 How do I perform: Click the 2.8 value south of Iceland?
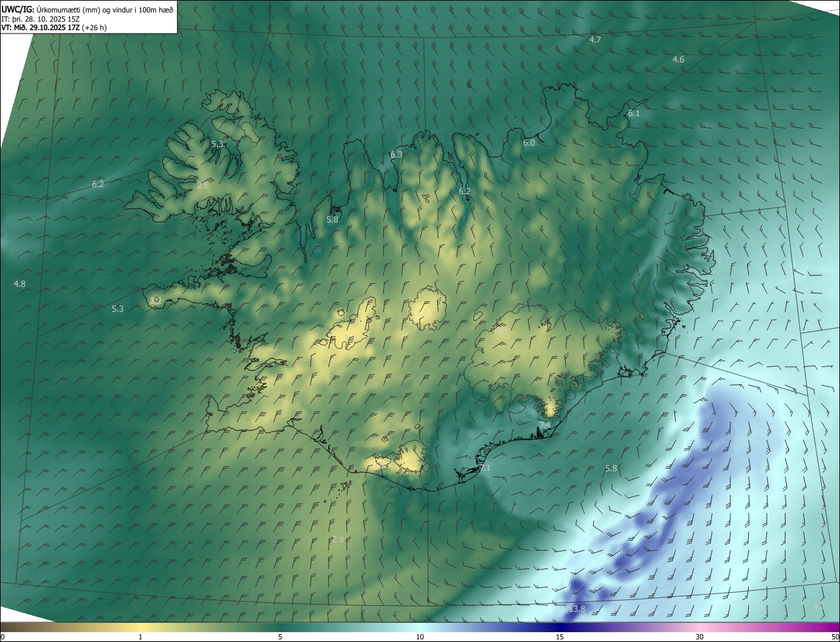click(x=338, y=540)
